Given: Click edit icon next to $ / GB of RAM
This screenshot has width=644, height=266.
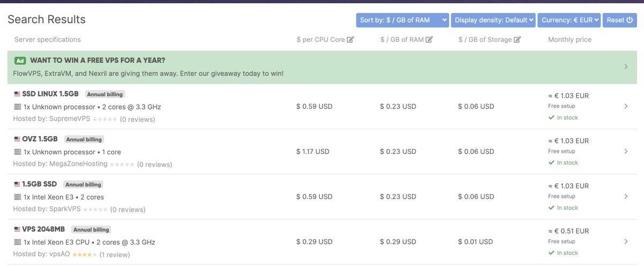Looking at the screenshot, I should (x=429, y=40).
